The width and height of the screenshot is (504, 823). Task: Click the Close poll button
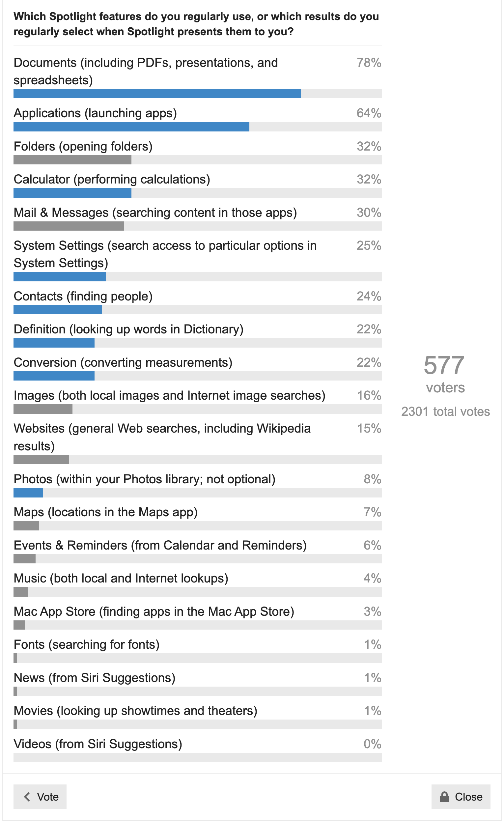461,797
